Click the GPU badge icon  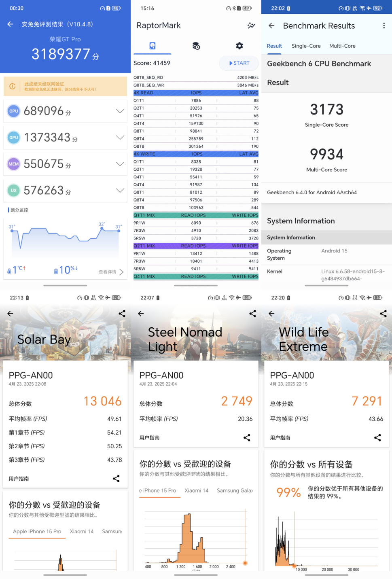(14, 138)
